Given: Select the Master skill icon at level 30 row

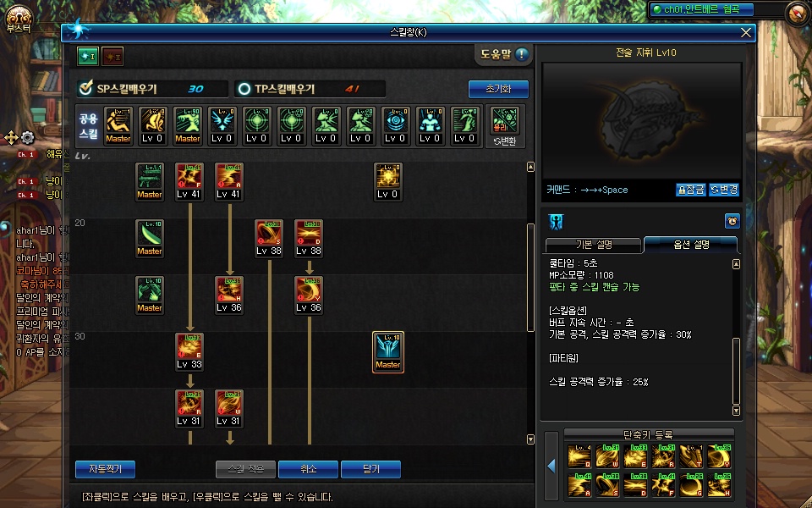Looking at the screenshot, I should pos(388,352).
